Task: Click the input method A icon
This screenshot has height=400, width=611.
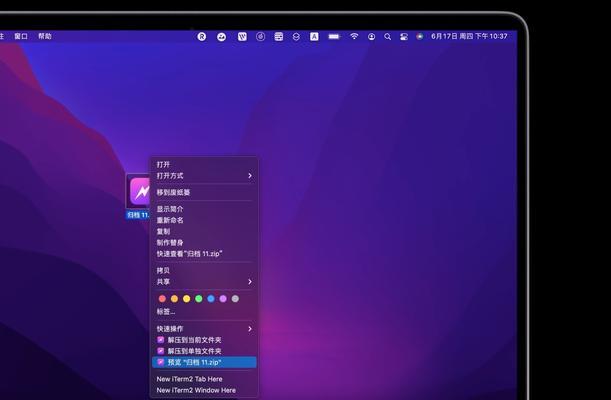Action: [314, 37]
